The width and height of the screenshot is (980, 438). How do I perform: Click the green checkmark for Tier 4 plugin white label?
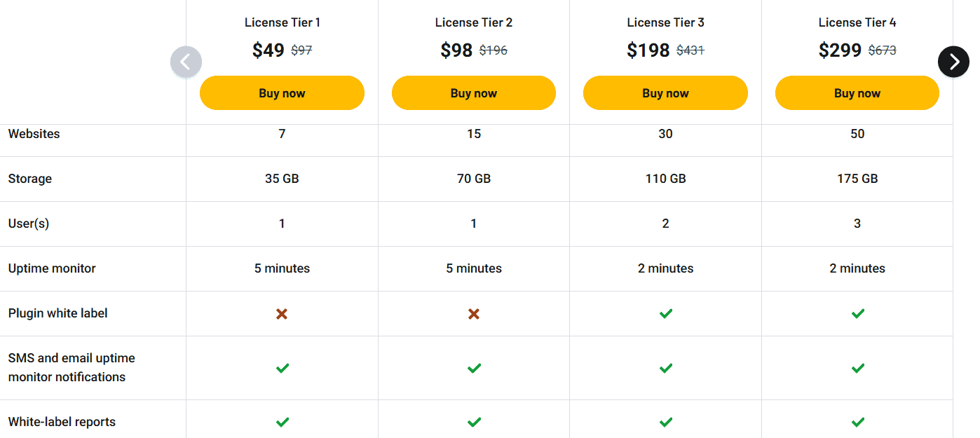(857, 314)
